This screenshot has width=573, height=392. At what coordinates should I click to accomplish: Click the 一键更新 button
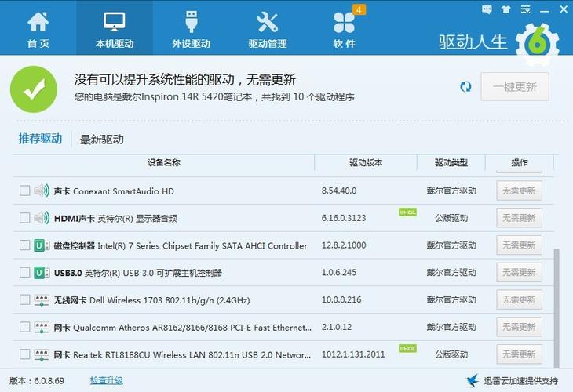515,87
